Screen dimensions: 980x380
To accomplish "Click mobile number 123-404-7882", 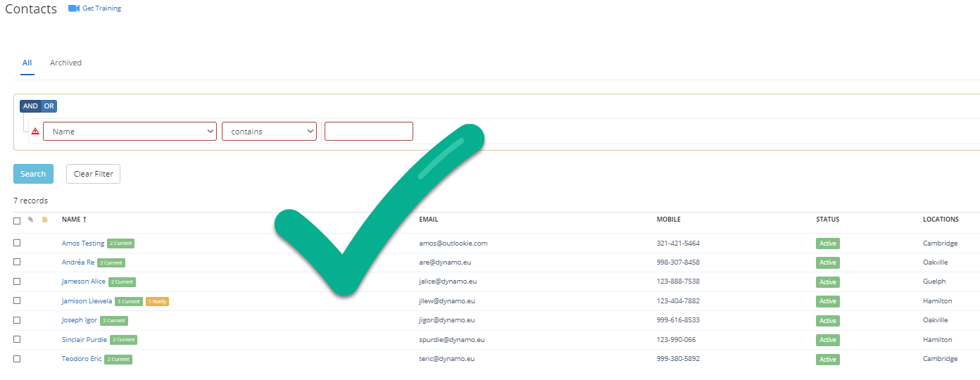I will pos(678,301).
